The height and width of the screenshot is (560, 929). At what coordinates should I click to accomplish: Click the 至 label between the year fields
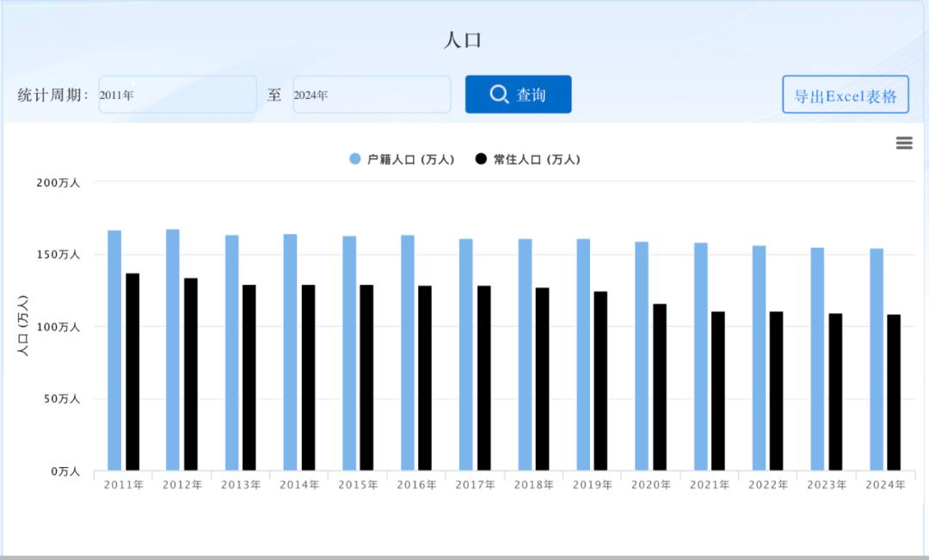click(x=274, y=95)
